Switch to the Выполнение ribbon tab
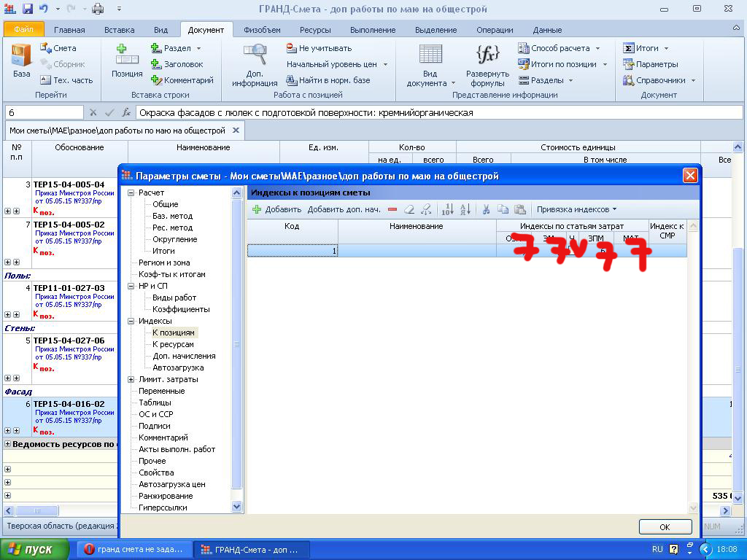 [373, 29]
